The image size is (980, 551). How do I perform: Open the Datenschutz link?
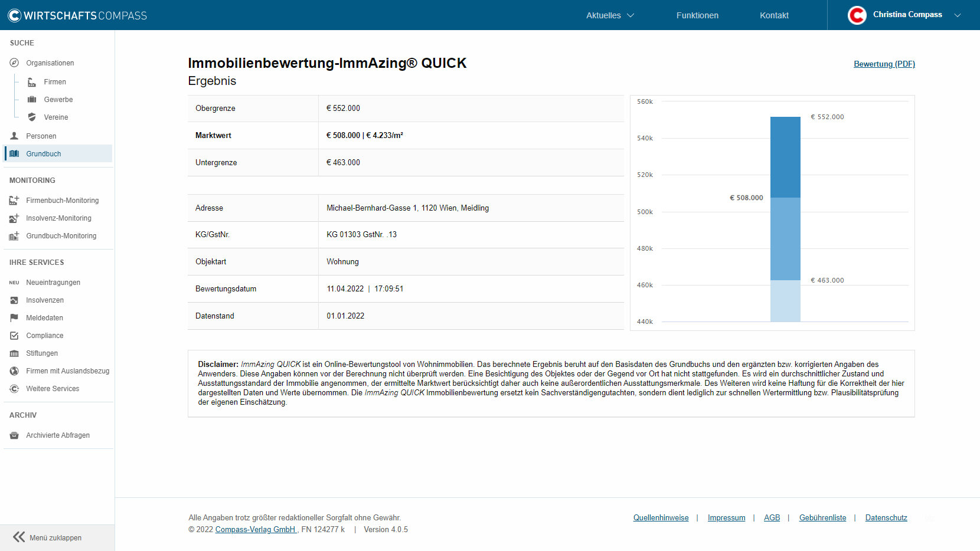886,518
